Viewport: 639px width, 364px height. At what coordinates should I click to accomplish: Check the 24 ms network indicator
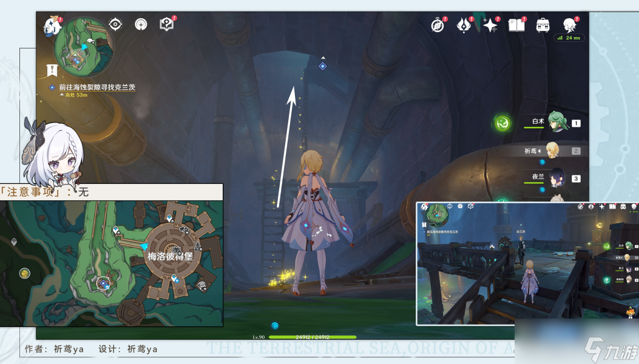click(569, 38)
